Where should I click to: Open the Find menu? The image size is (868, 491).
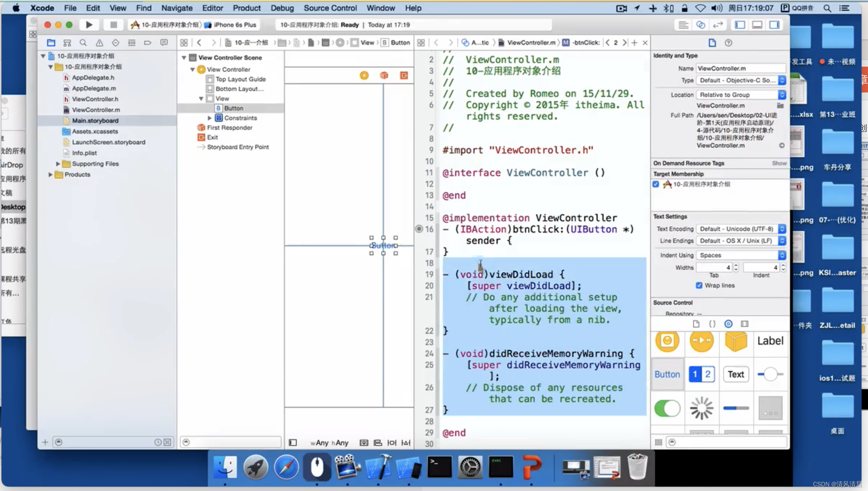point(144,8)
